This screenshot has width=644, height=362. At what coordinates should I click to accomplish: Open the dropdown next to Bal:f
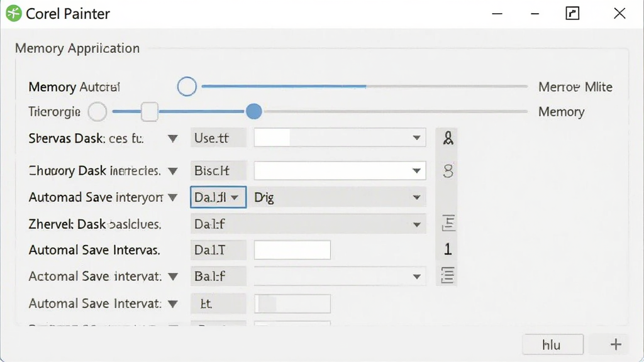point(340,277)
